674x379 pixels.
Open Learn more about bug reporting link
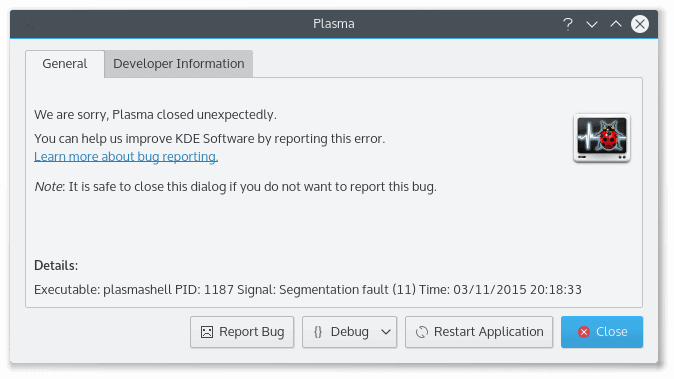tap(126, 156)
